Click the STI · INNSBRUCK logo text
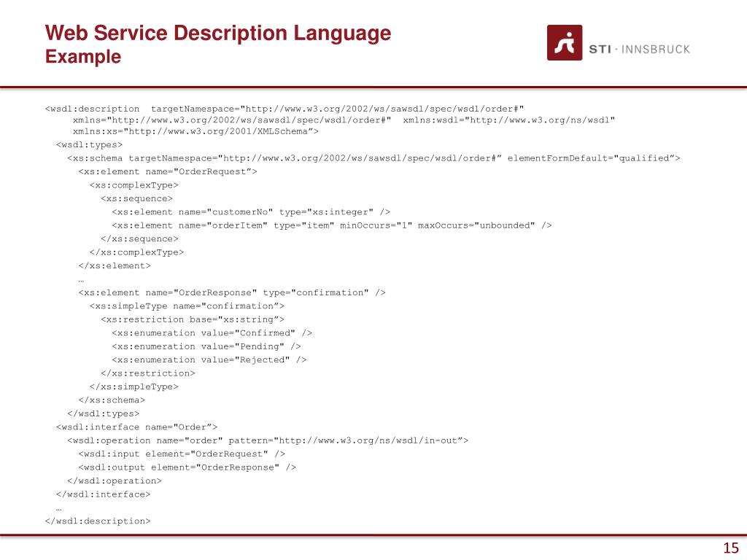747x560 pixels. [639, 49]
